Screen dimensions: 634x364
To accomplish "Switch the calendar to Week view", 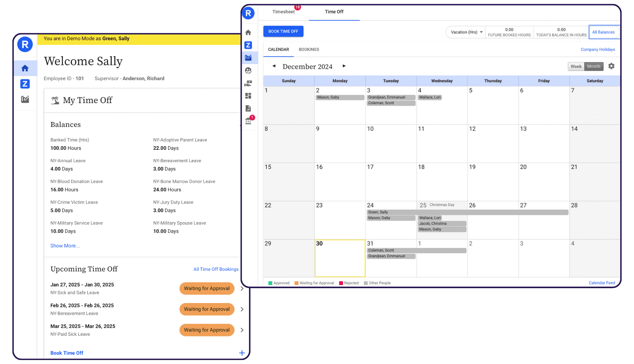I will click(x=576, y=66).
